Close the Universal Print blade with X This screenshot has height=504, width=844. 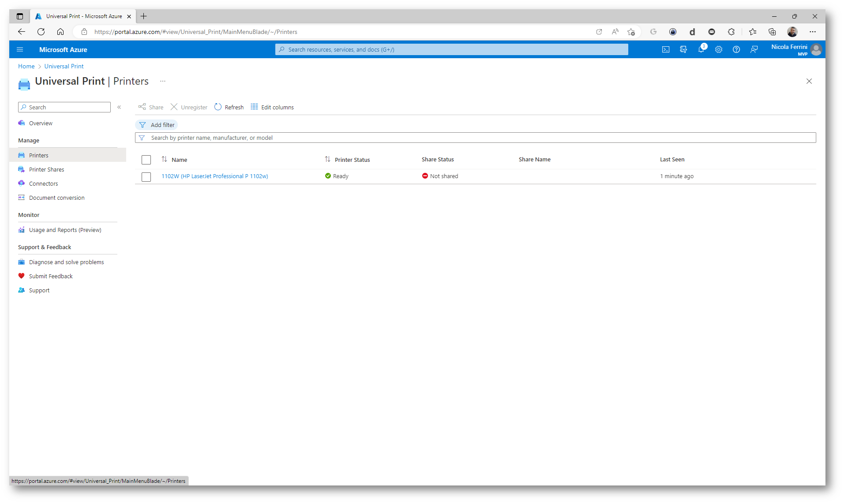(x=809, y=81)
